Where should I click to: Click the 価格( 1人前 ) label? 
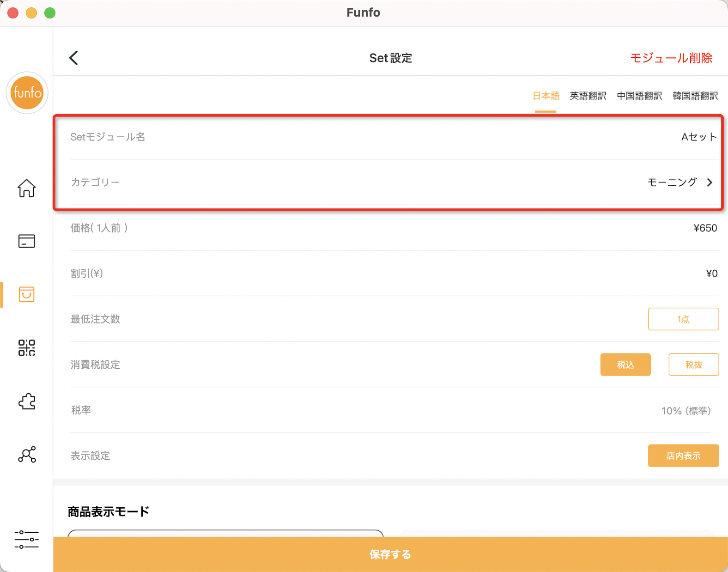[x=99, y=228]
